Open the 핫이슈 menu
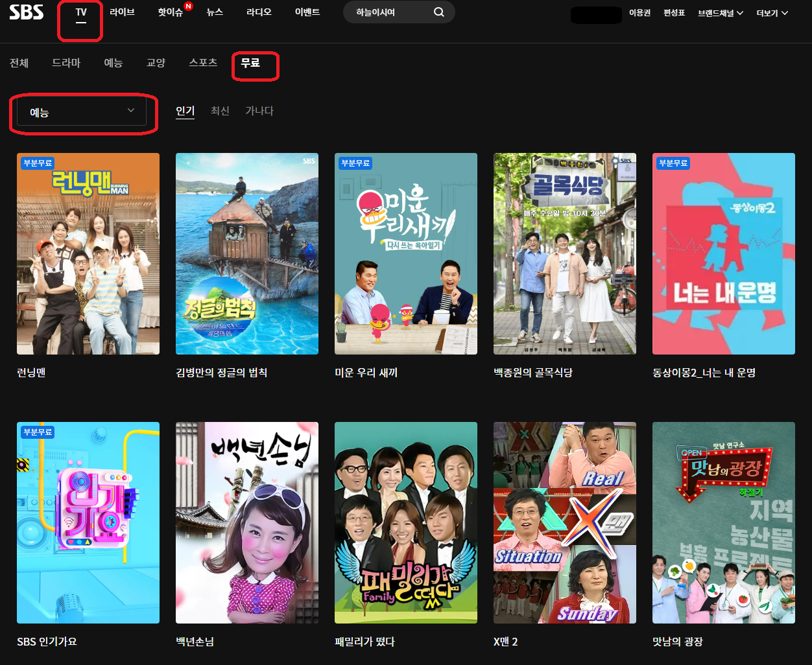The image size is (812, 665). click(x=171, y=12)
